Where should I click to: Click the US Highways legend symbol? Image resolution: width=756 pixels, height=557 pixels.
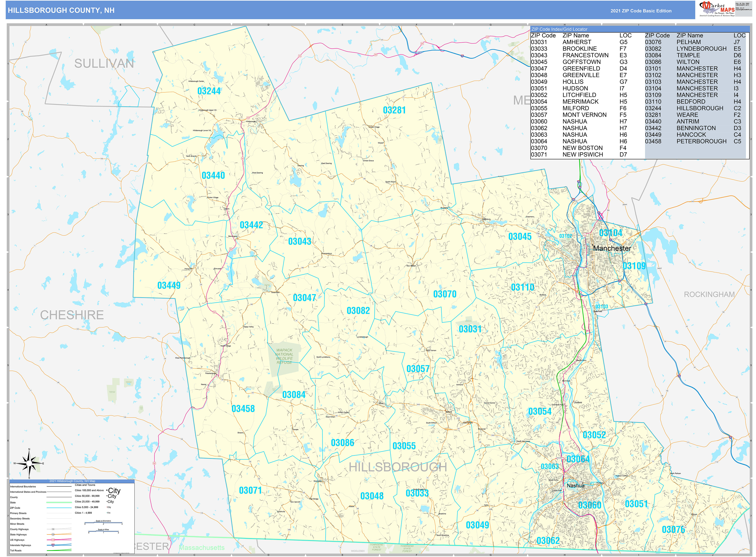coord(59,540)
